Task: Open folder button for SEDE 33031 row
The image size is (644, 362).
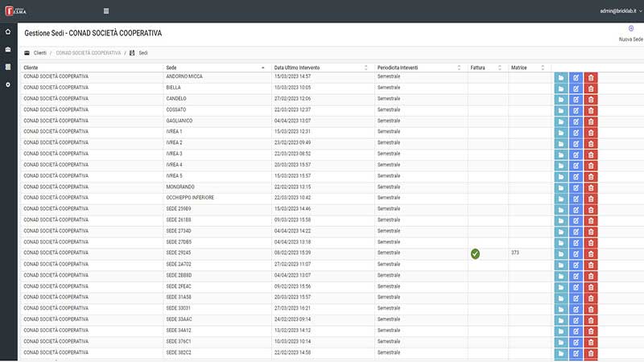Action: pos(561,309)
